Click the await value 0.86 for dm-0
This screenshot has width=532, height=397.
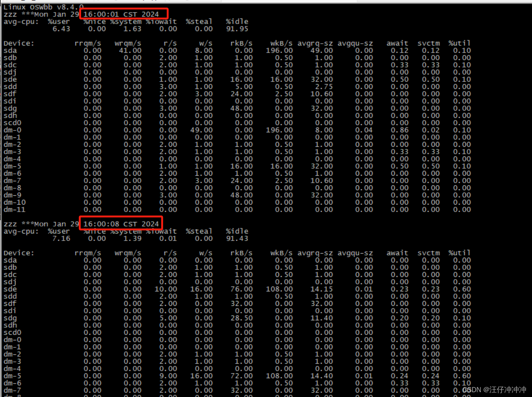(399, 130)
